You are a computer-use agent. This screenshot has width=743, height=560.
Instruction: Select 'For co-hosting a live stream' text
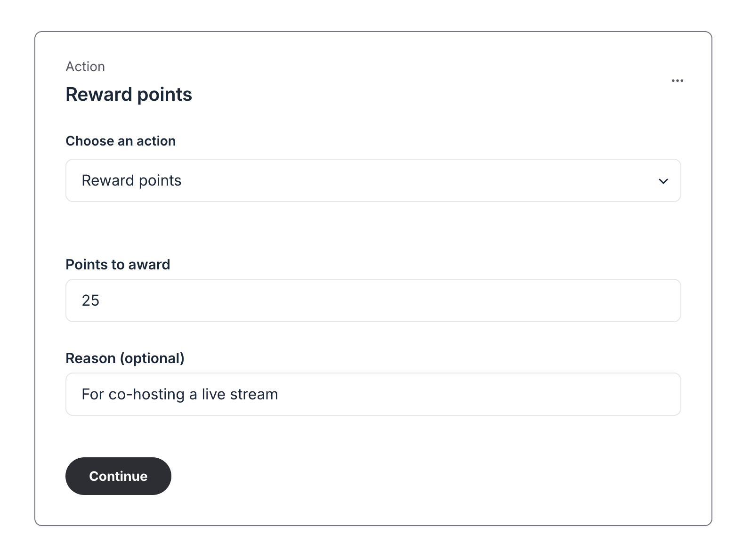tap(180, 394)
